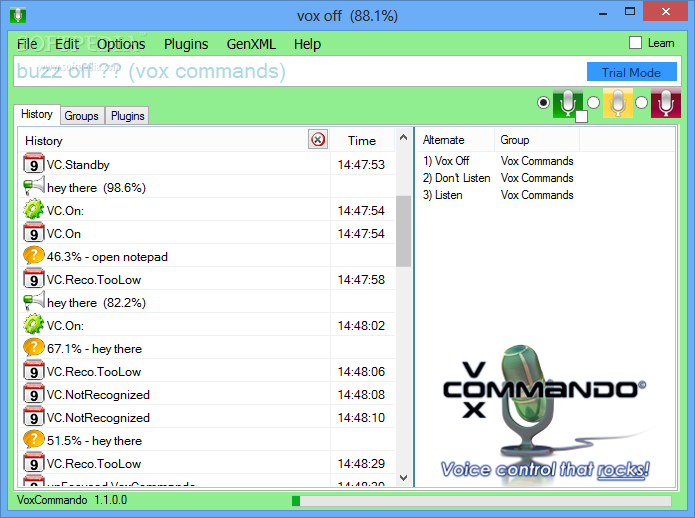Click the Trial Mode button
The height and width of the screenshot is (518, 695).
[x=631, y=72]
